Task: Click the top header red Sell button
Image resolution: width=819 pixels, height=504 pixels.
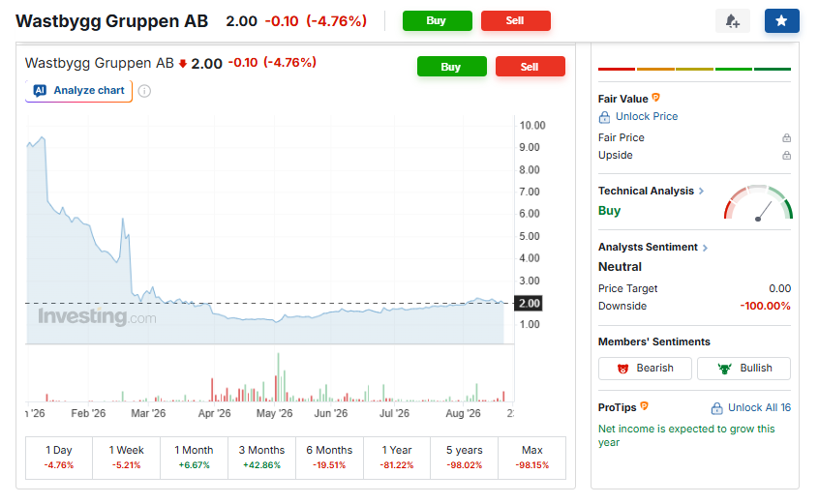Action: (x=516, y=21)
